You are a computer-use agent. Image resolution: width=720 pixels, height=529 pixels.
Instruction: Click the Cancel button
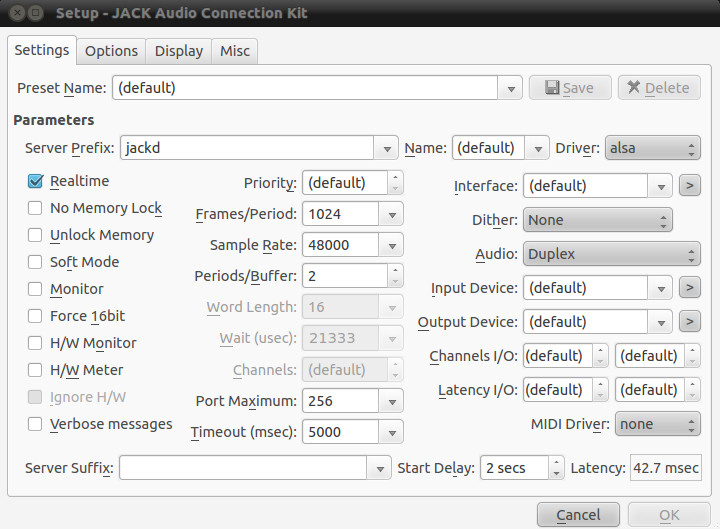point(578,515)
